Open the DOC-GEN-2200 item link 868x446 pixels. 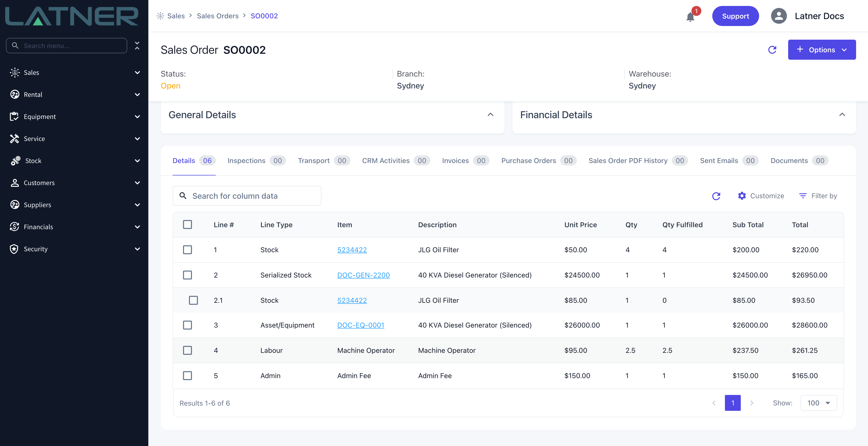click(363, 275)
